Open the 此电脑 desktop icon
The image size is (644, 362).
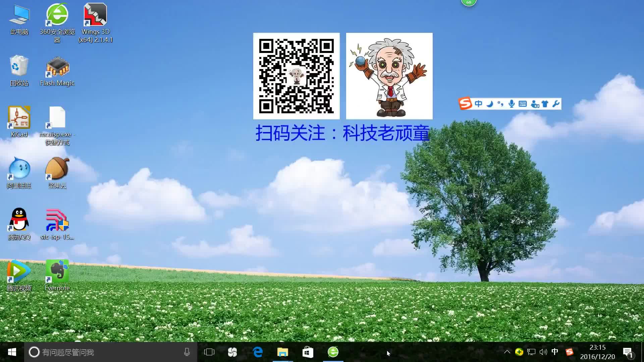click(x=19, y=20)
